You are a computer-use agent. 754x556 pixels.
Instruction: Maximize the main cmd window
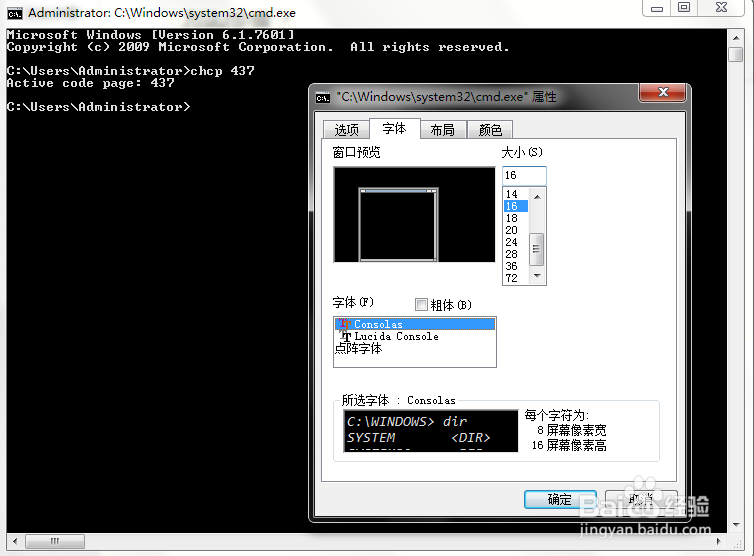click(x=684, y=8)
